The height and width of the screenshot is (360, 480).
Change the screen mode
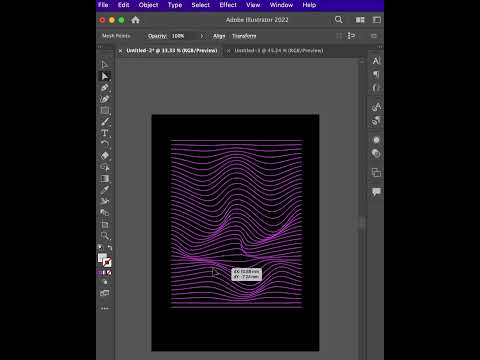click(x=105, y=293)
